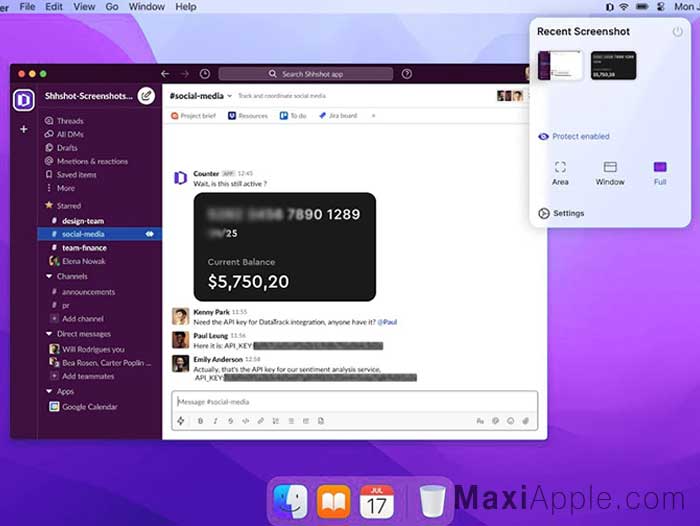Collapse the Apps section
The width and height of the screenshot is (700, 526).
49,391
